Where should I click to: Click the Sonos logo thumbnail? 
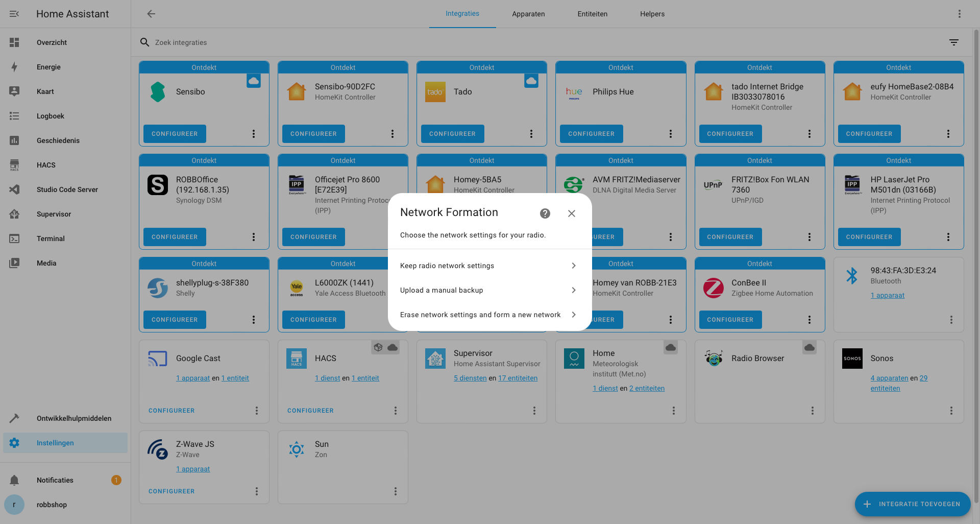852,359
